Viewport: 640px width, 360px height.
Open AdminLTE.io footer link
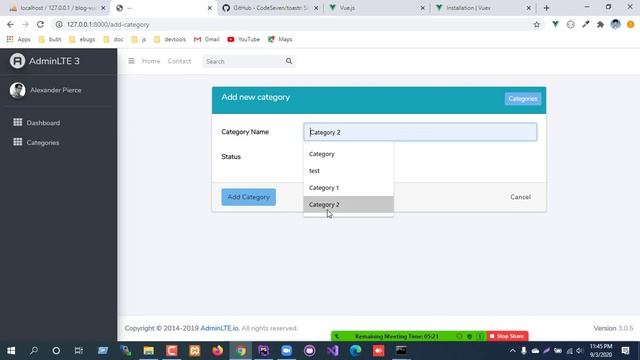(x=220, y=328)
